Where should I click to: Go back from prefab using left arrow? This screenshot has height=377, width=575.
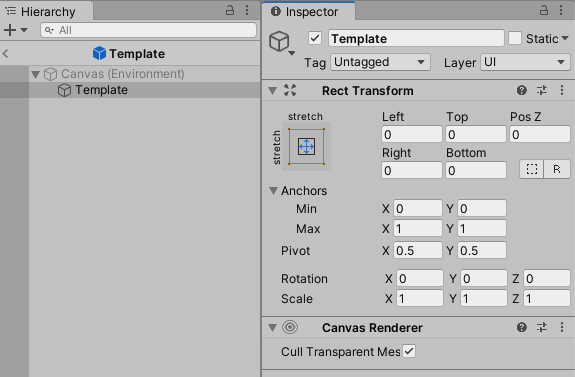[6, 54]
